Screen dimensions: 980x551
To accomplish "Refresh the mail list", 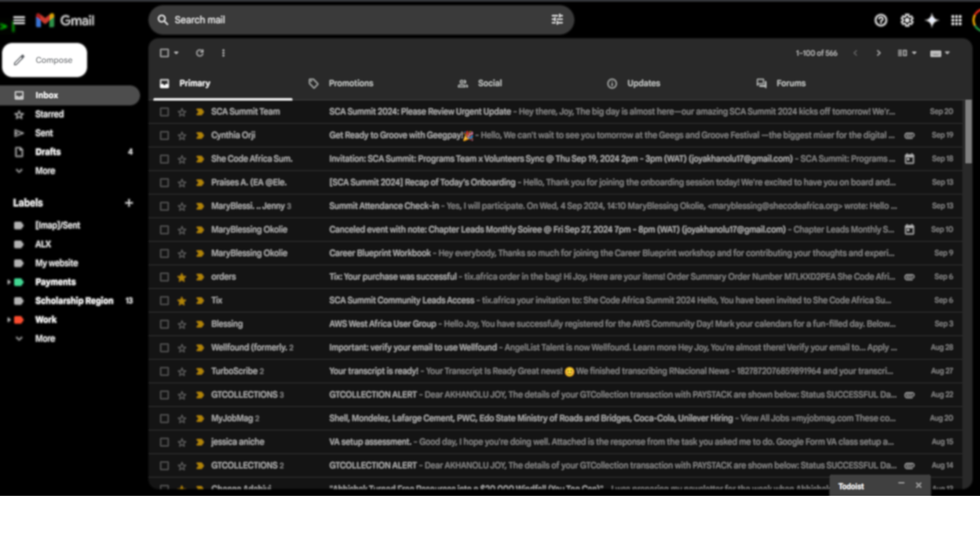I will 200,53.
